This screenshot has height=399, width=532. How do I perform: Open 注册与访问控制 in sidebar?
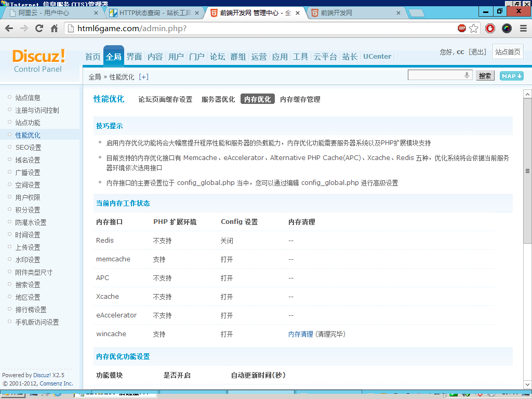pyautogui.click(x=37, y=110)
